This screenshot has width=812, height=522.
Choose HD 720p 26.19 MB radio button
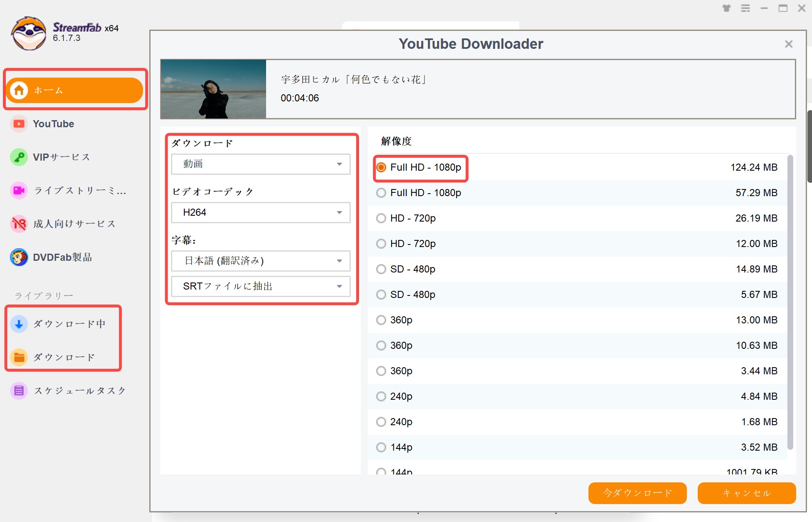tap(381, 218)
